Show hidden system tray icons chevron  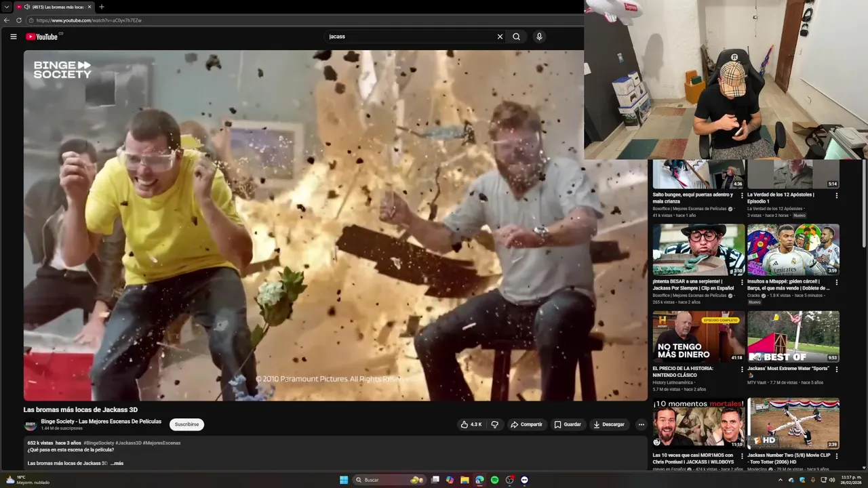click(780, 480)
